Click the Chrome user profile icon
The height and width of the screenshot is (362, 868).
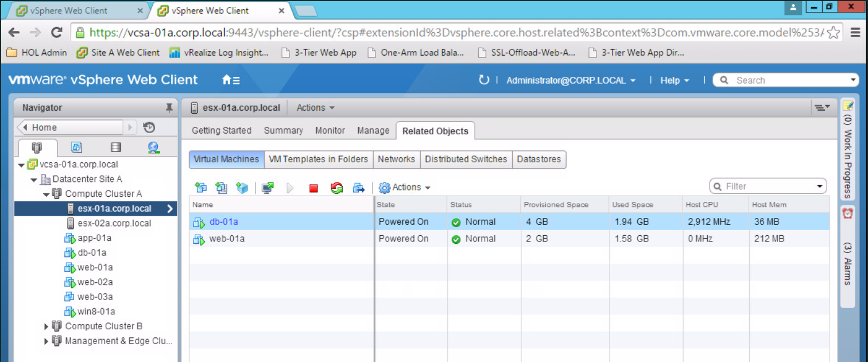(793, 7)
